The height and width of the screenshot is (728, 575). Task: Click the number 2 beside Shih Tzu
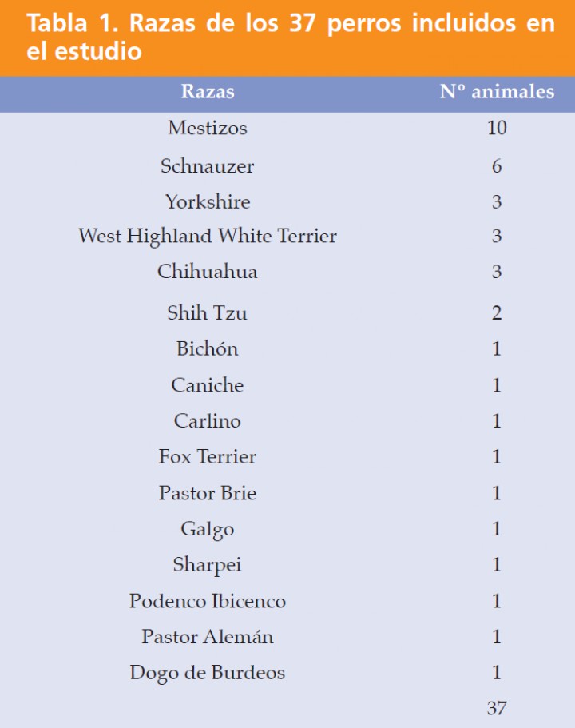[x=497, y=312]
